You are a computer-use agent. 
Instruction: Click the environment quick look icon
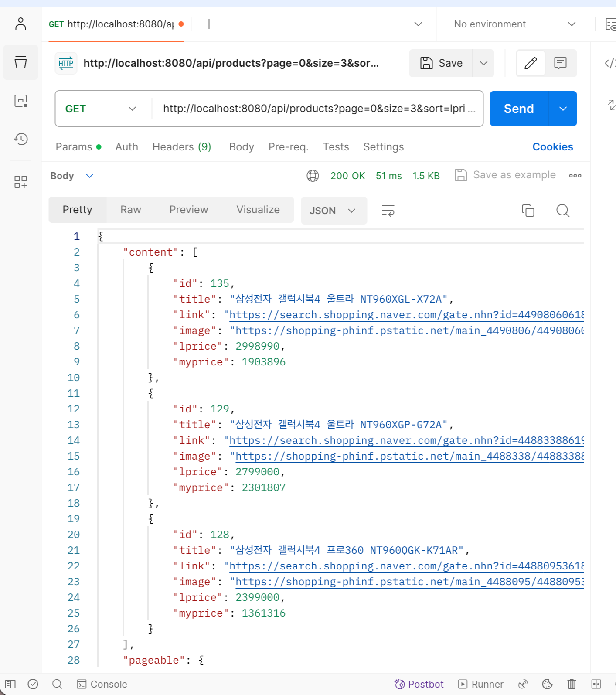point(610,24)
